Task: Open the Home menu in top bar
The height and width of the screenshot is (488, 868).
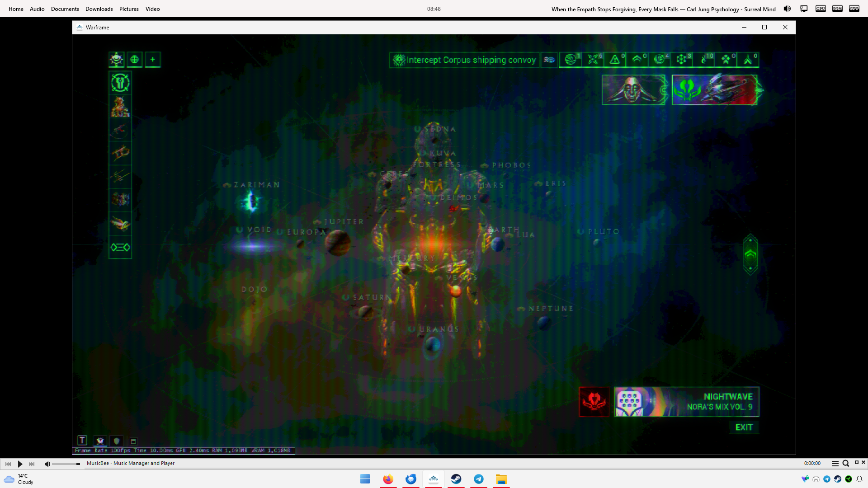Action: point(16,9)
